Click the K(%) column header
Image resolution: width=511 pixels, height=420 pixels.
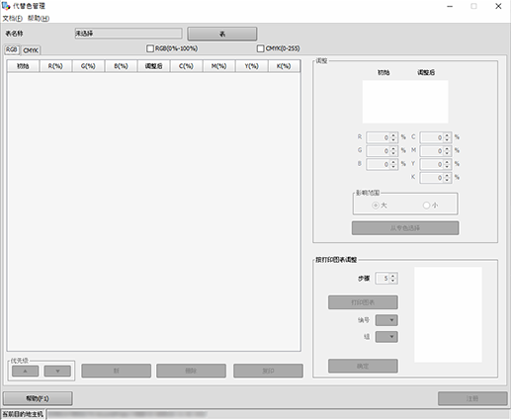tap(284, 66)
